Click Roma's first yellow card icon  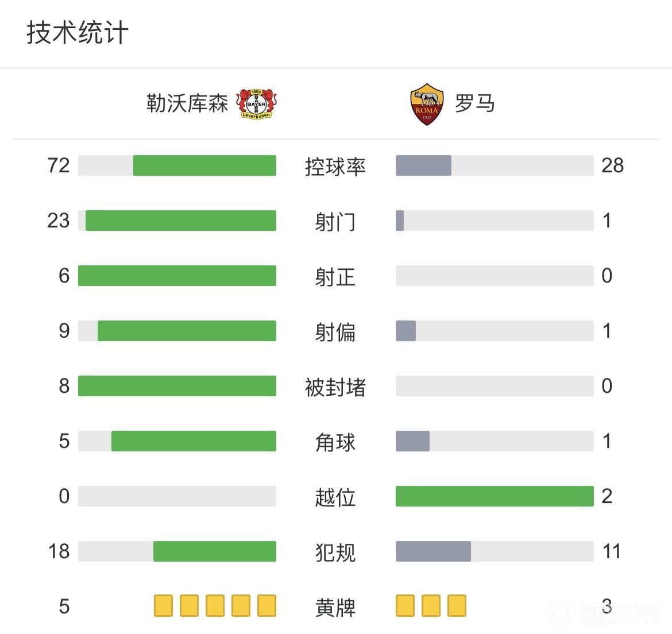(405, 606)
